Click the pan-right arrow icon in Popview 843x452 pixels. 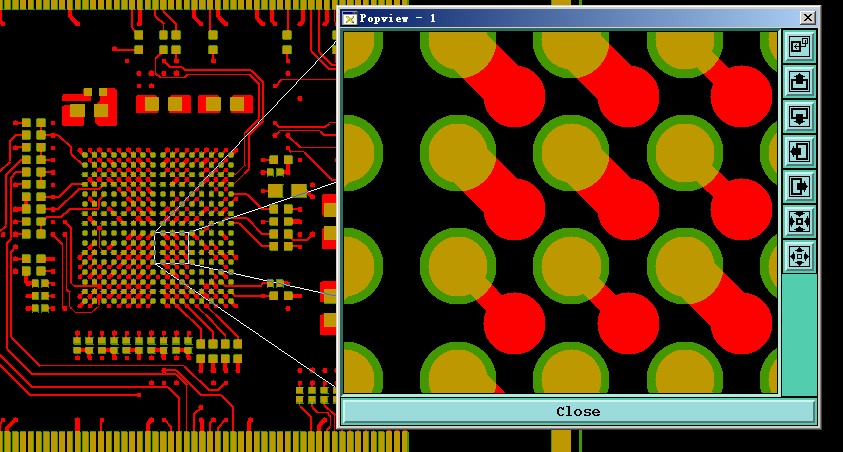click(x=799, y=186)
